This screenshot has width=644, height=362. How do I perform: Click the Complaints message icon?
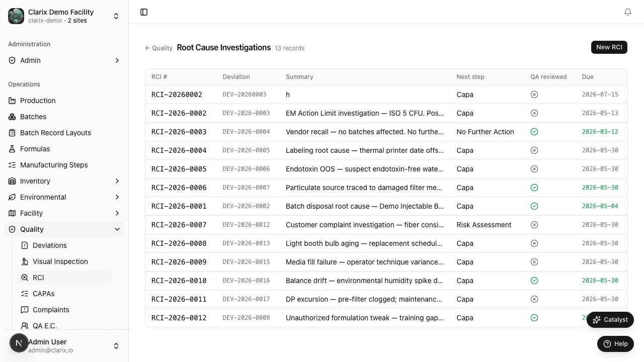point(25,310)
